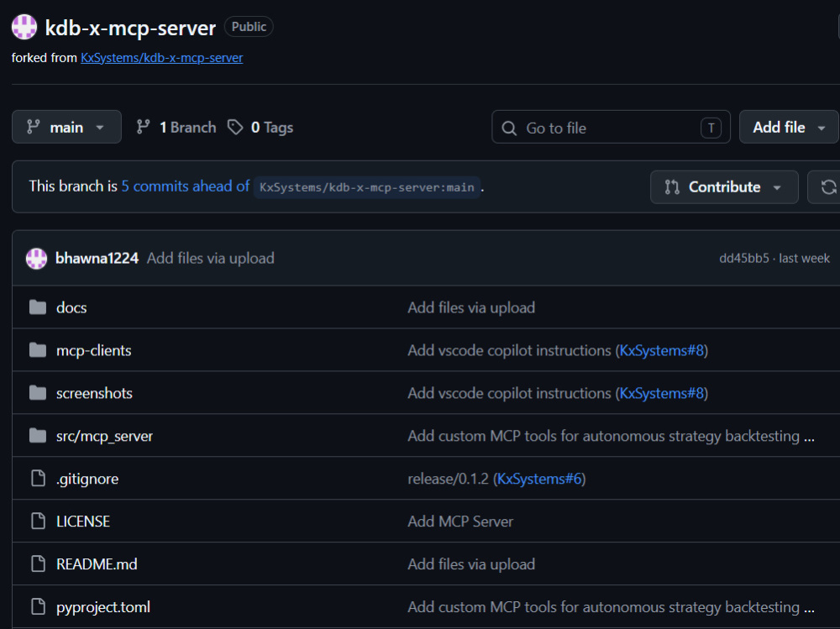Click the file icon for README.md

pos(38,563)
